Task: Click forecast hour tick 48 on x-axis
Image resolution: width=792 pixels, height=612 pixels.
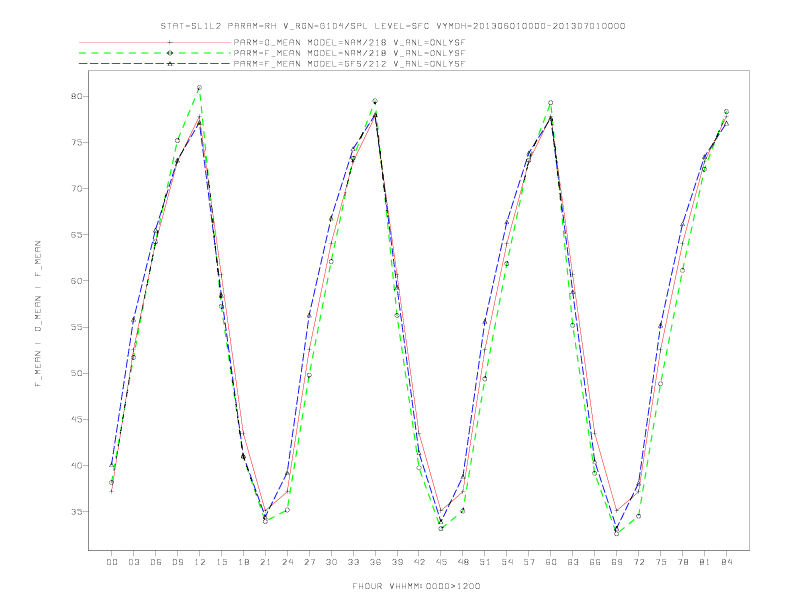Action: pos(463,562)
